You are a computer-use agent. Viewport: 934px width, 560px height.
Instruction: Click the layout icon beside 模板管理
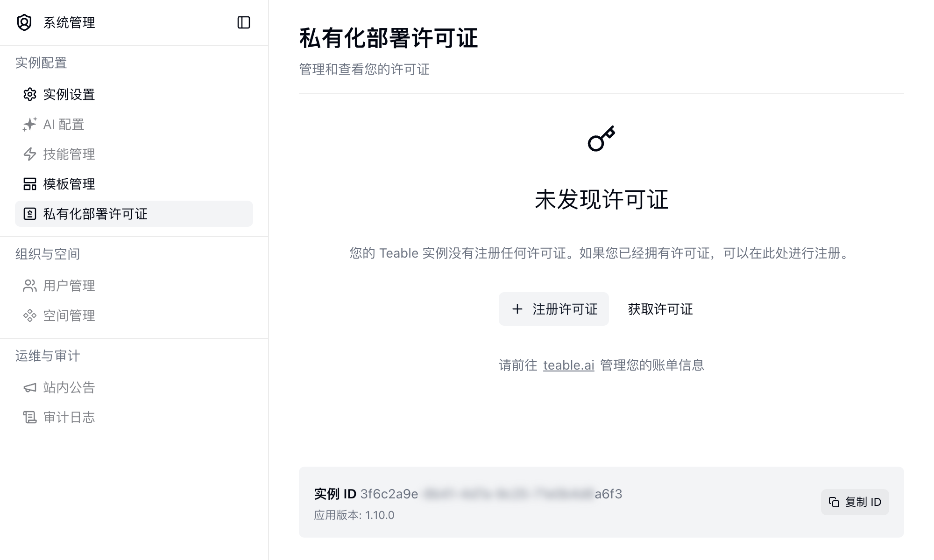[30, 184]
